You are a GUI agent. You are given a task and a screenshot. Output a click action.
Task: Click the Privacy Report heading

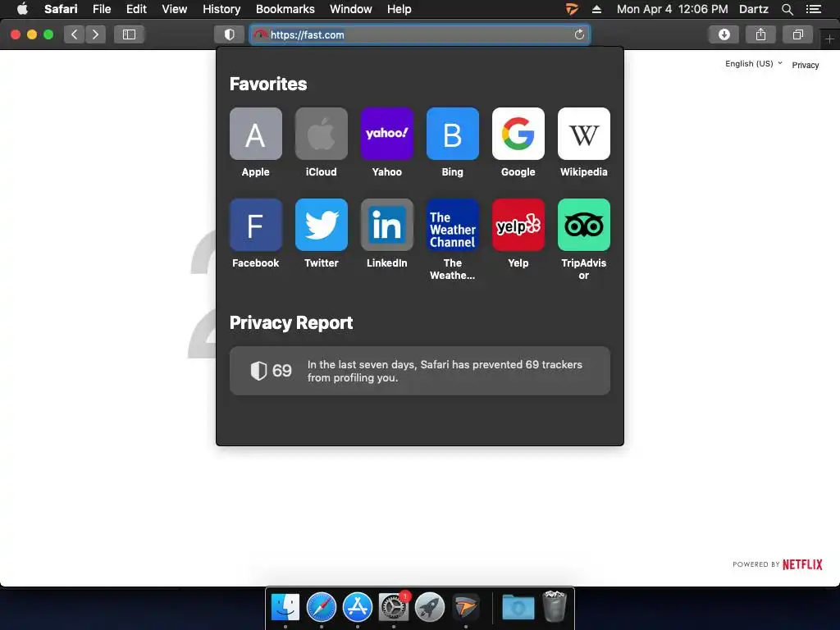coord(291,323)
